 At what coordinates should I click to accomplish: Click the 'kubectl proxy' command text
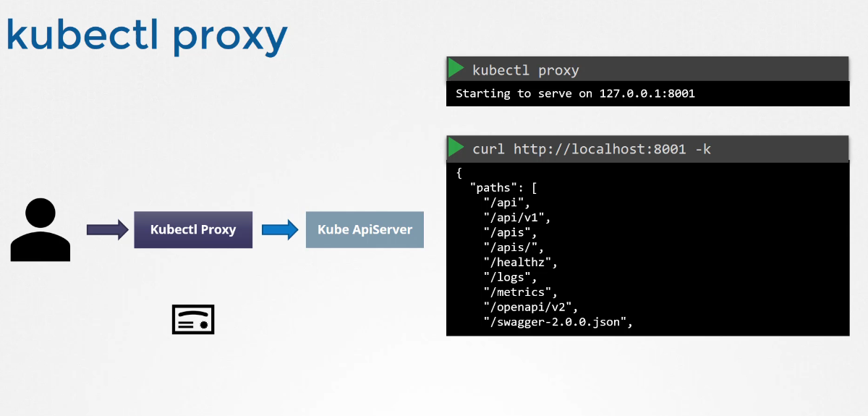525,70
